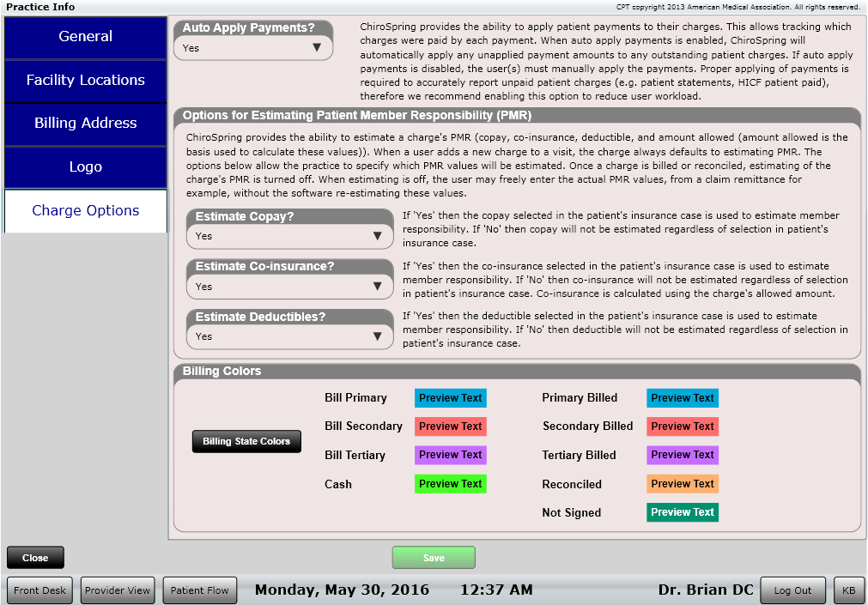The width and height of the screenshot is (868, 605).
Task: Expand the Estimate Copay dropdown
Action: (x=290, y=236)
